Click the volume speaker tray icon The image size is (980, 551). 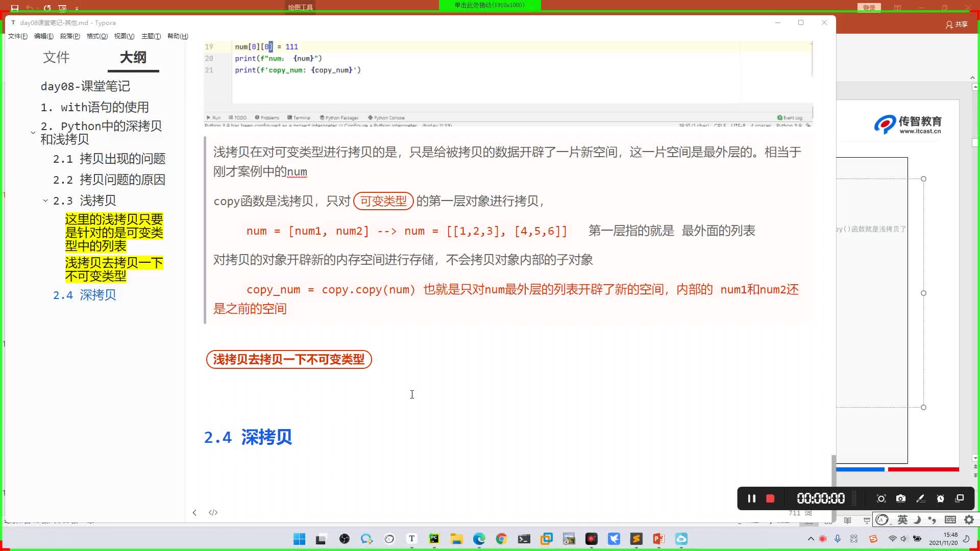[x=903, y=539]
